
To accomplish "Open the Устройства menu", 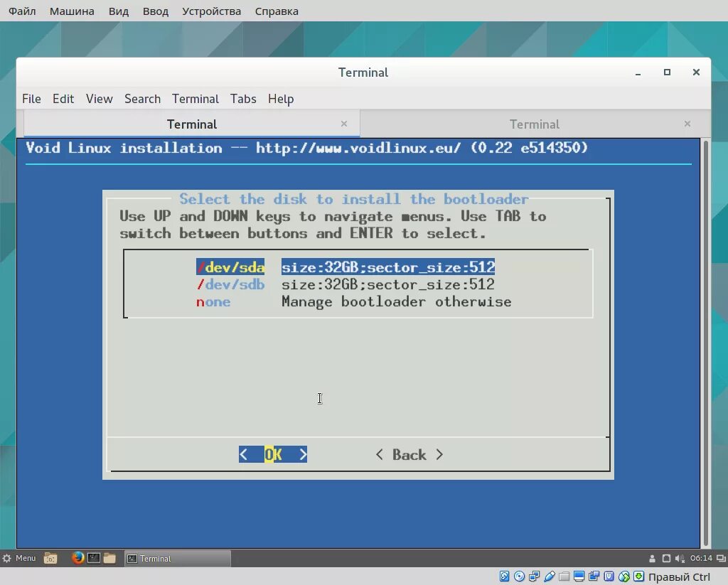I will tap(211, 11).
